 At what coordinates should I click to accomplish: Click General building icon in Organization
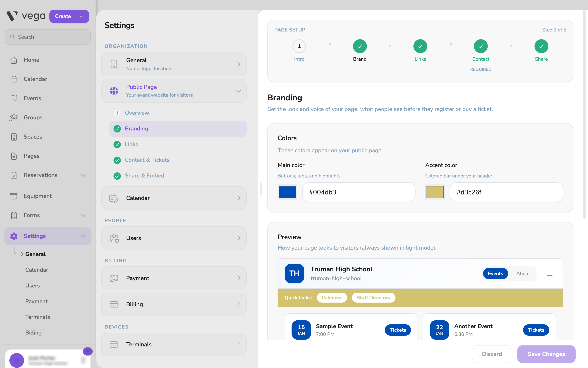point(114,64)
